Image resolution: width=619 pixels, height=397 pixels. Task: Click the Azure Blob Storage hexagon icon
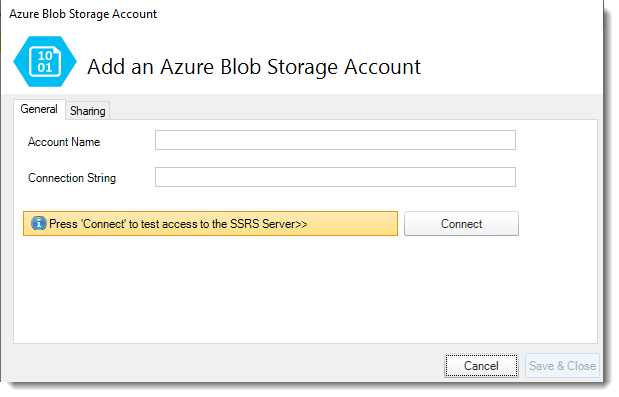(x=45, y=62)
